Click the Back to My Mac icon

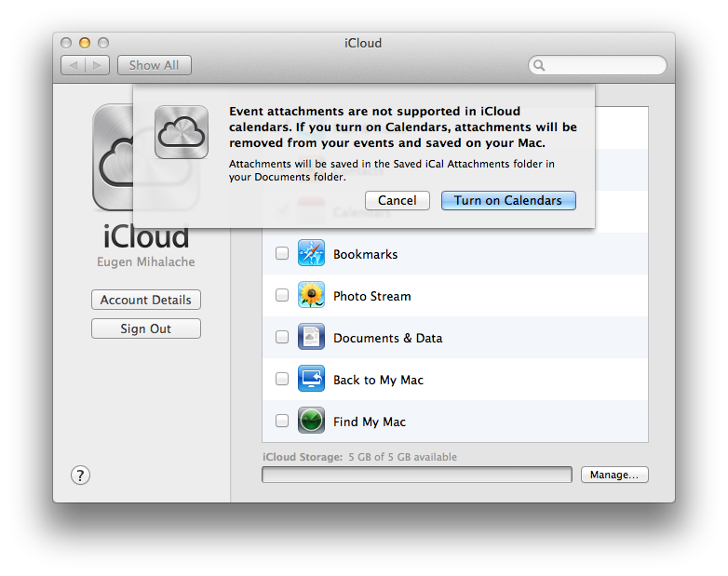(x=311, y=379)
